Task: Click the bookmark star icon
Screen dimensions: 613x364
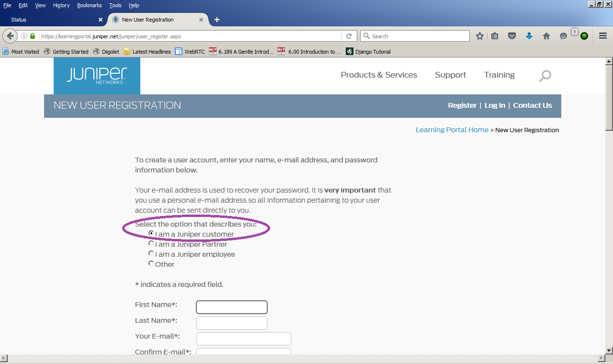Action: tap(480, 36)
